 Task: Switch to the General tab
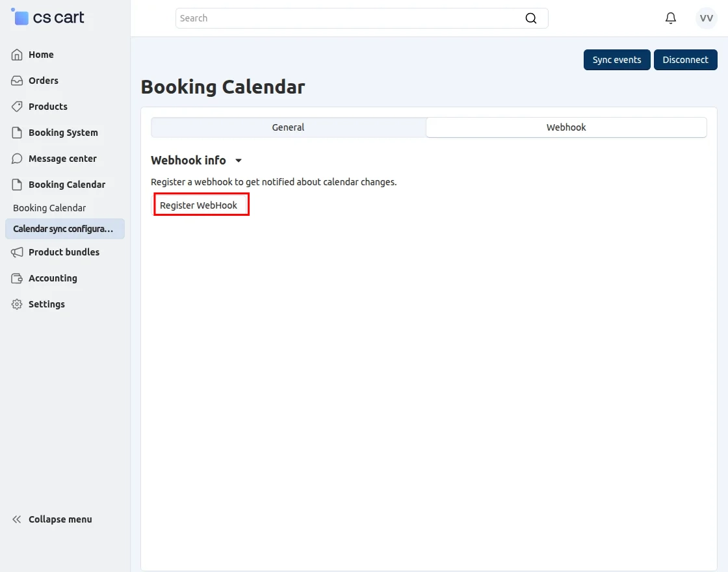pos(288,127)
